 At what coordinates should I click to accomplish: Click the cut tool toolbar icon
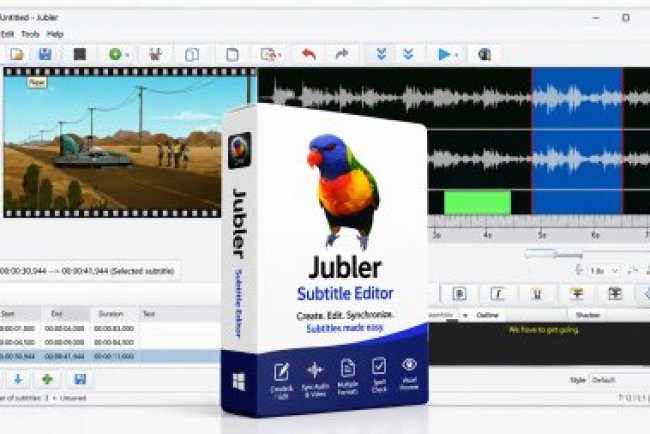coord(155,54)
